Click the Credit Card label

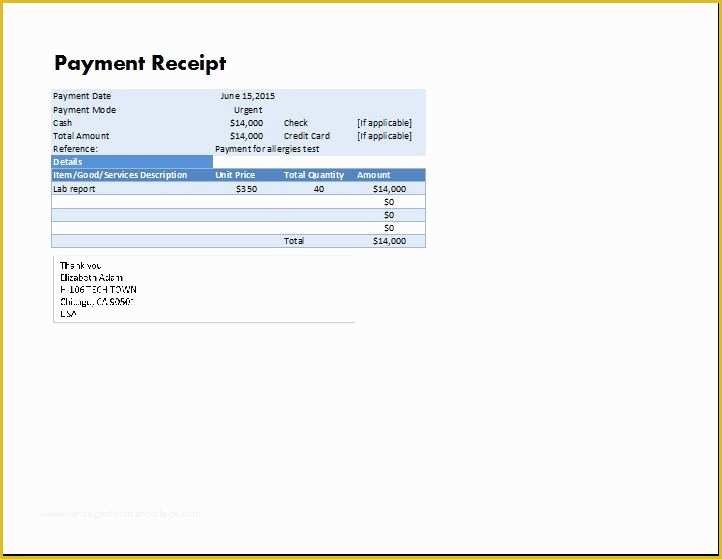[x=307, y=136]
